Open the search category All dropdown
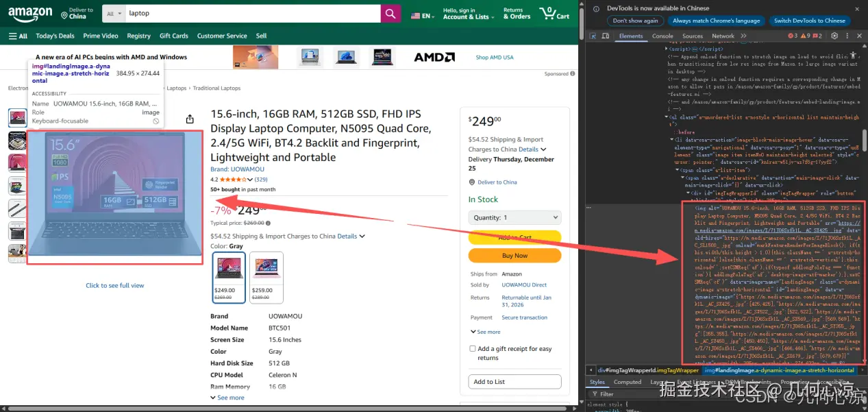Viewport: 868px width, 412px height. (114, 14)
